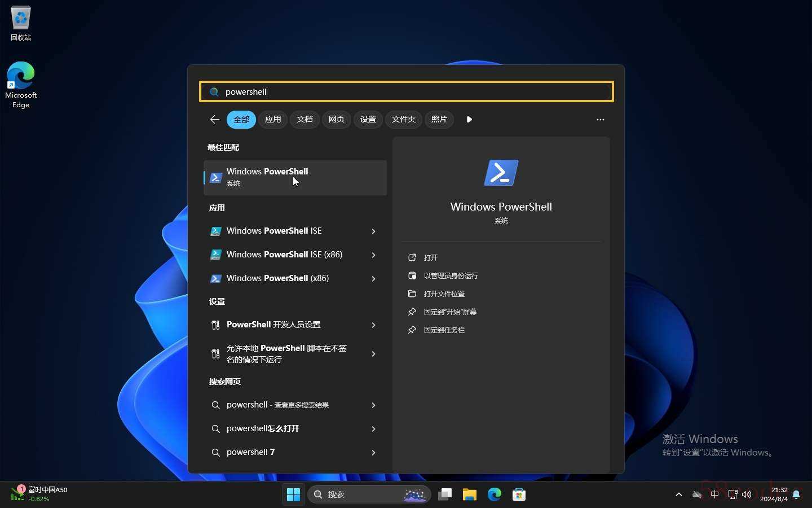This screenshot has height=508, width=812.
Task: Click 固定到"开始"屏幕 option
Action: (x=450, y=312)
